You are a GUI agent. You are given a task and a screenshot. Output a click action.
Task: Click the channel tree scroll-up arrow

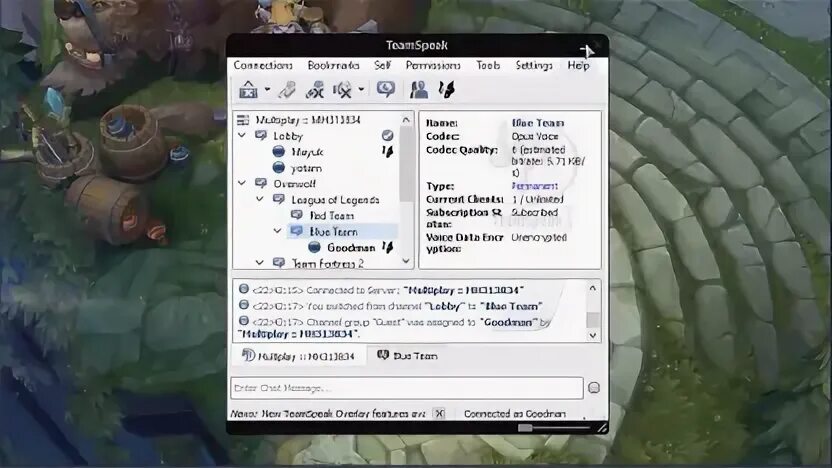pyautogui.click(x=406, y=120)
